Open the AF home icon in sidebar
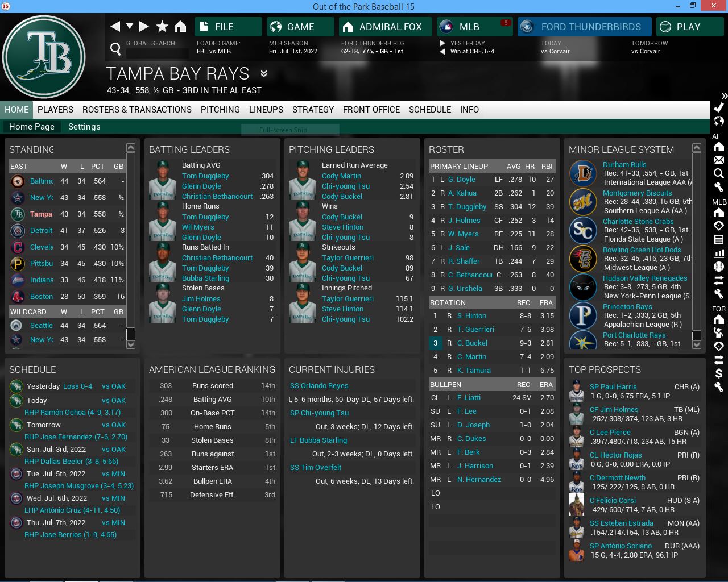Screen dimensions: 728x582 pos(719,147)
